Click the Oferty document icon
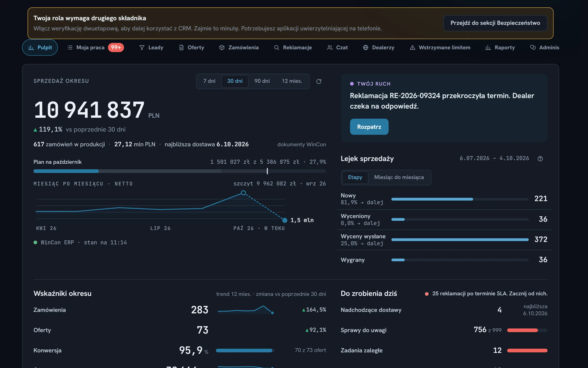The height and width of the screenshot is (368, 588). coord(181,48)
